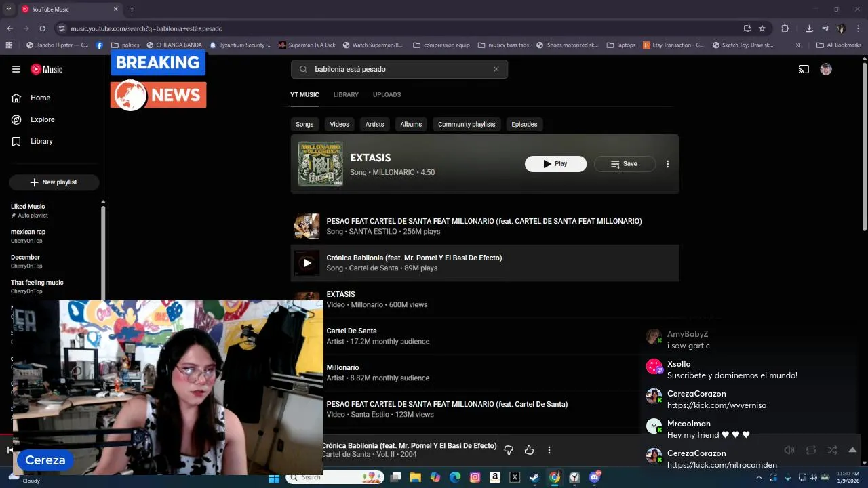This screenshot has width=868, height=488.
Task: Toggle shuffle in player bar
Action: (x=832, y=450)
